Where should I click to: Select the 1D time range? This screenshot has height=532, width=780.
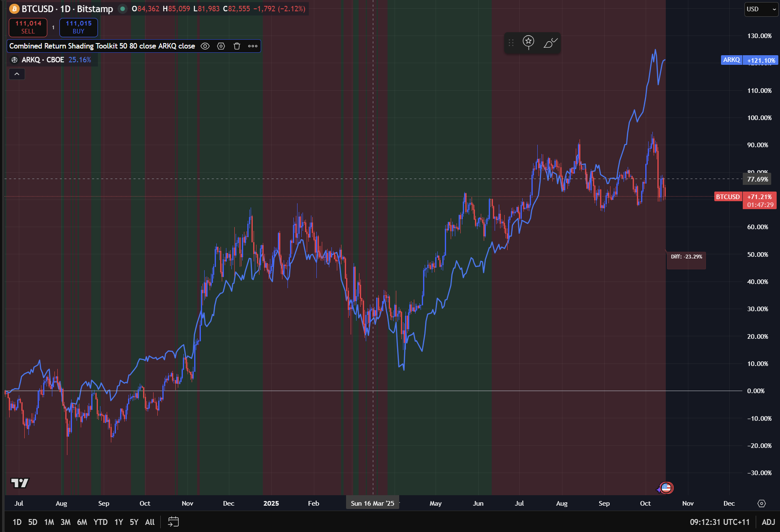click(17, 522)
